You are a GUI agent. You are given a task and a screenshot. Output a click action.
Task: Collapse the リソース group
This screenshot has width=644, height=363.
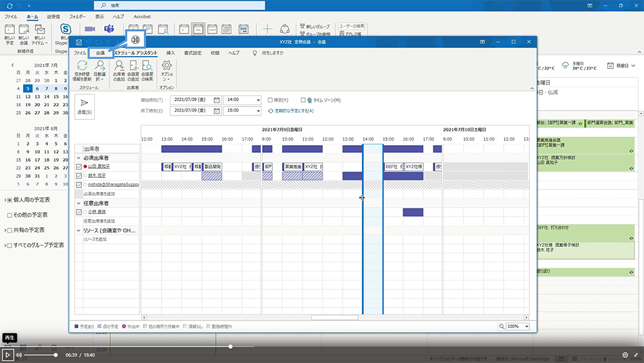tap(79, 231)
